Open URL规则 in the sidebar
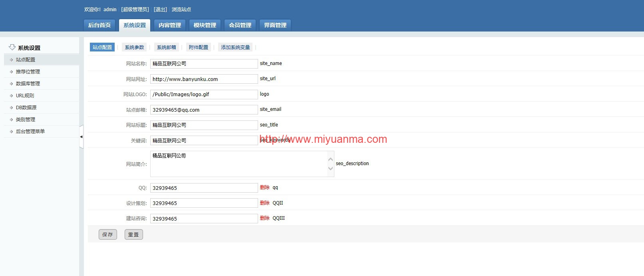Image resolution: width=644 pixels, height=276 pixels. tap(42, 95)
